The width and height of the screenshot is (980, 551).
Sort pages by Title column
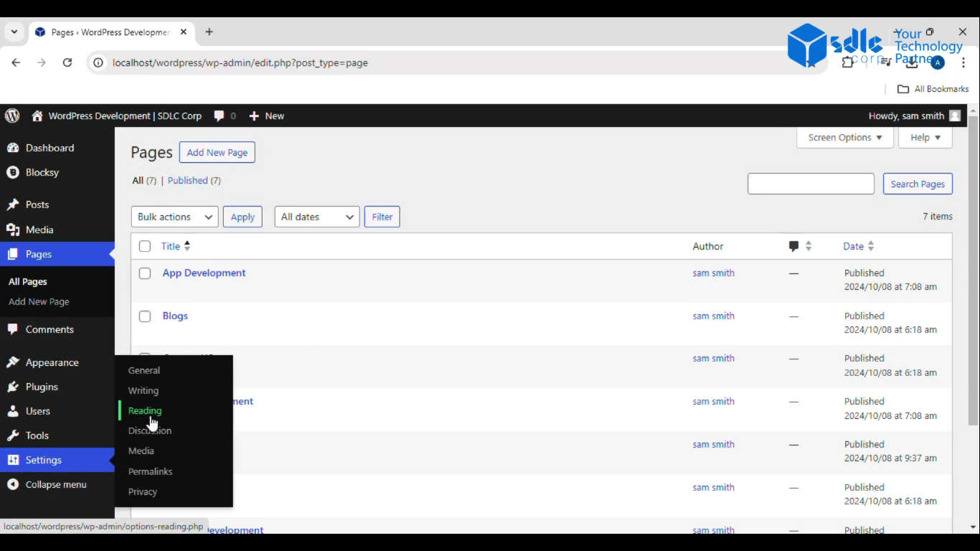point(176,246)
